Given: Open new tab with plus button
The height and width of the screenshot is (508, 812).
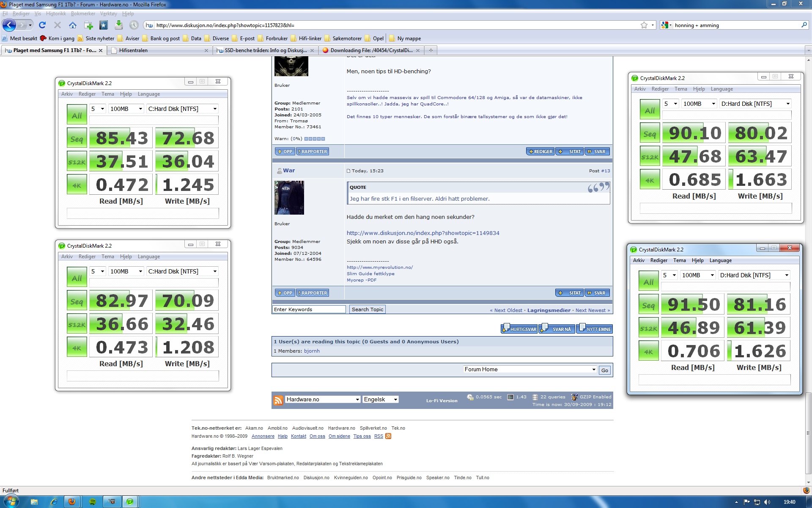Looking at the screenshot, I should point(431,50).
